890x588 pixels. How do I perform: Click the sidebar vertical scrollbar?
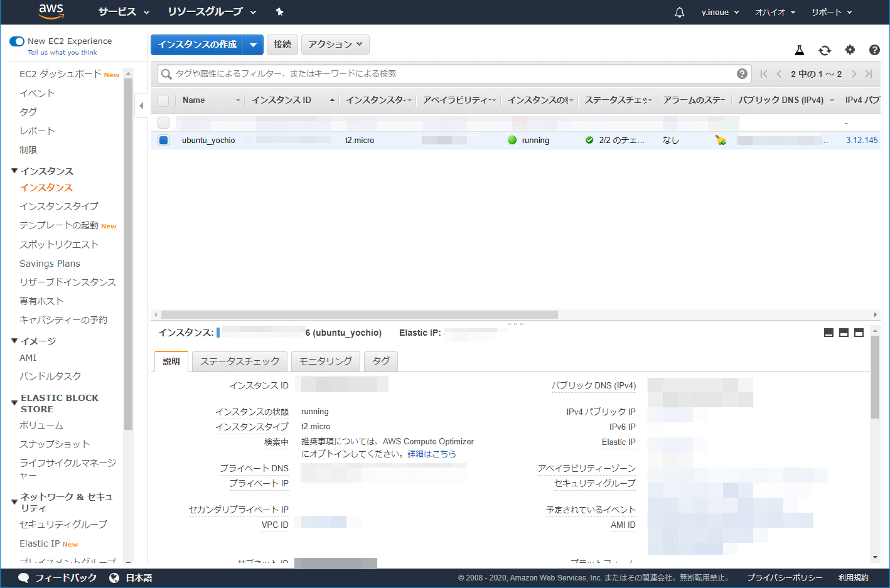[x=129, y=254]
